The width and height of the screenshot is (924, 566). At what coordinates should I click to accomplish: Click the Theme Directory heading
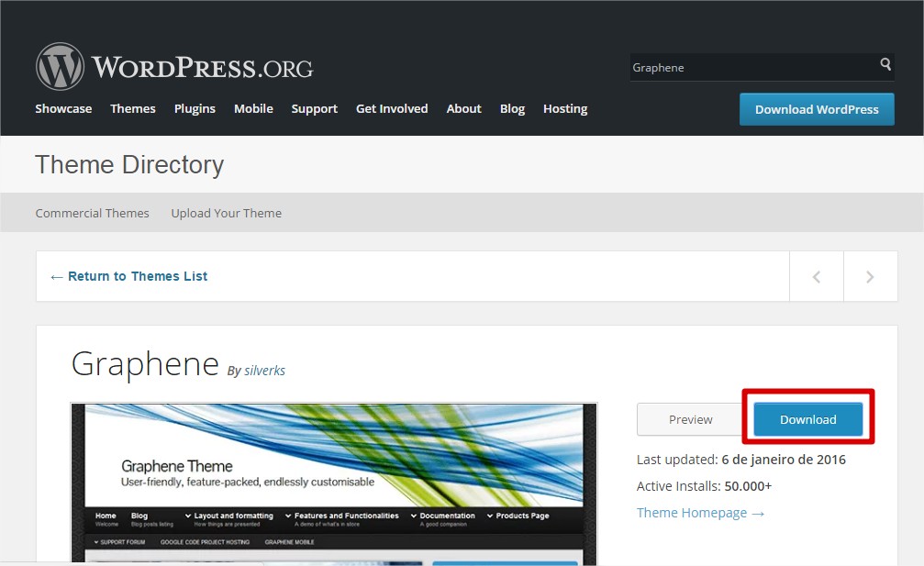tap(129, 164)
